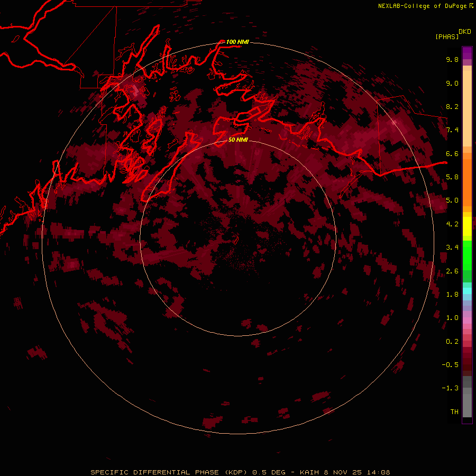Click the 9.0 legend value

pos(452,83)
